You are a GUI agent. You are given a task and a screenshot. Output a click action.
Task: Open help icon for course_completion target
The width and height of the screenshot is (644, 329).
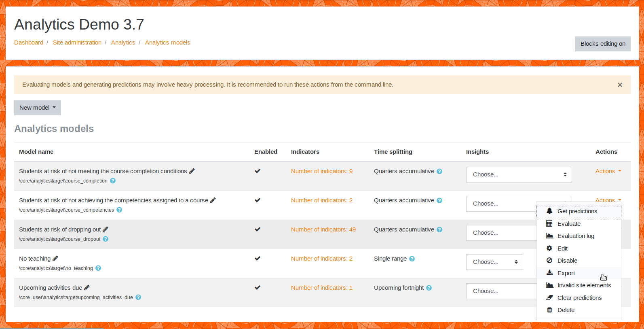click(113, 181)
